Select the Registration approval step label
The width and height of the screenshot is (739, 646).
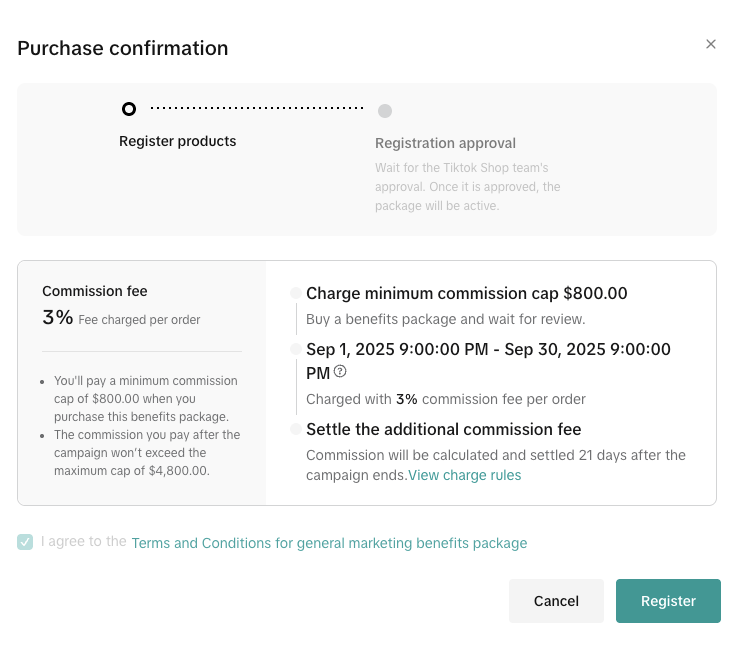coord(445,143)
